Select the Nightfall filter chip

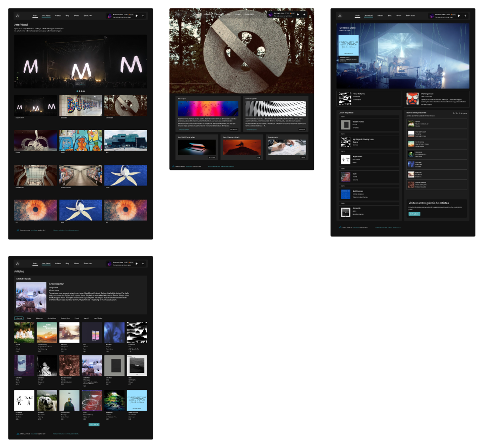click(x=86, y=318)
